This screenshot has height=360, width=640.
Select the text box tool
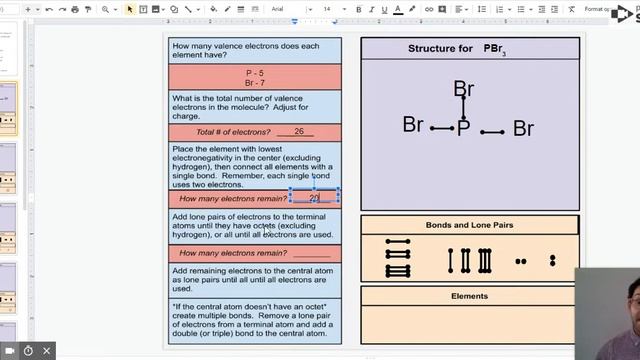pyautogui.click(x=143, y=9)
